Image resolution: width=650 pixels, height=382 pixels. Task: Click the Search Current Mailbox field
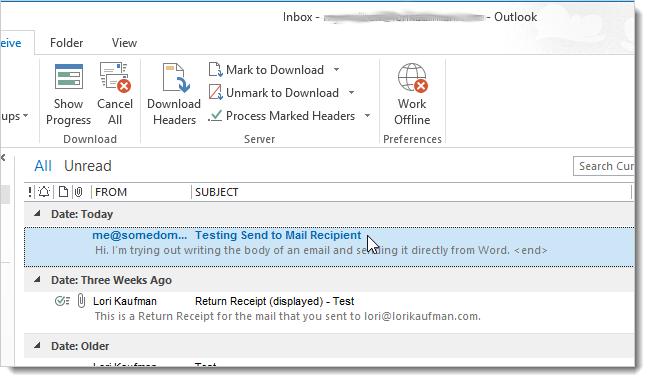(x=604, y=166)
